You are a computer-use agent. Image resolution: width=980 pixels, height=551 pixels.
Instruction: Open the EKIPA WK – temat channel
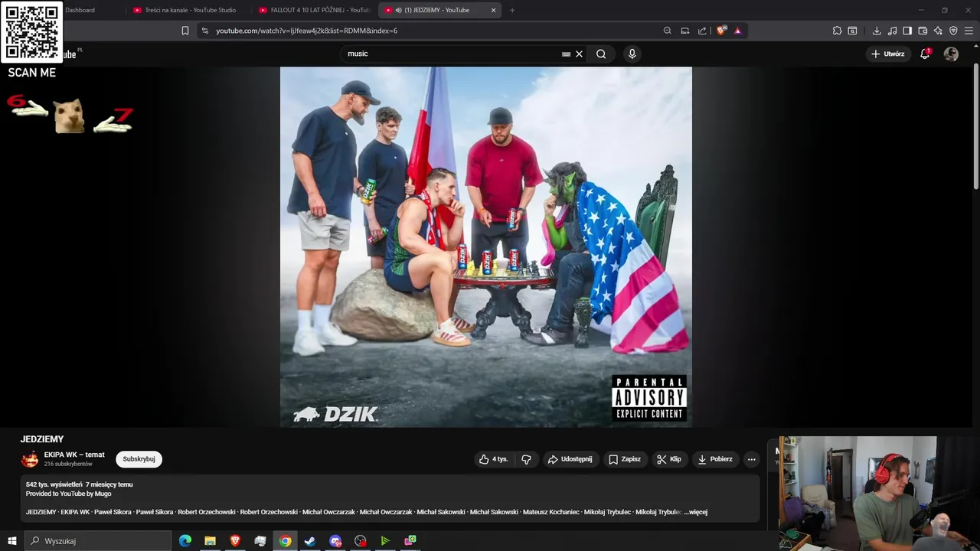coord(74,455)
